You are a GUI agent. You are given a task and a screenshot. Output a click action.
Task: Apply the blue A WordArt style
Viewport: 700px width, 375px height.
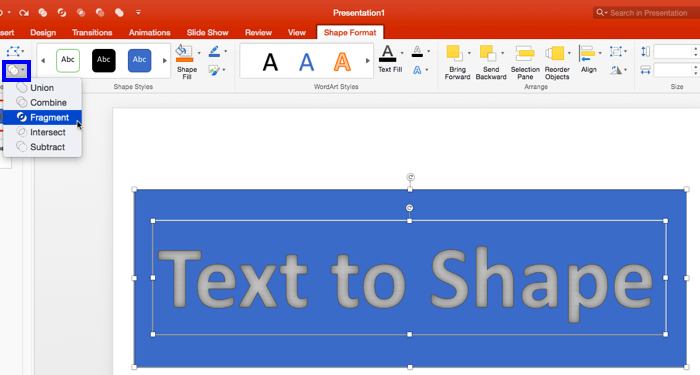point(306,62)
